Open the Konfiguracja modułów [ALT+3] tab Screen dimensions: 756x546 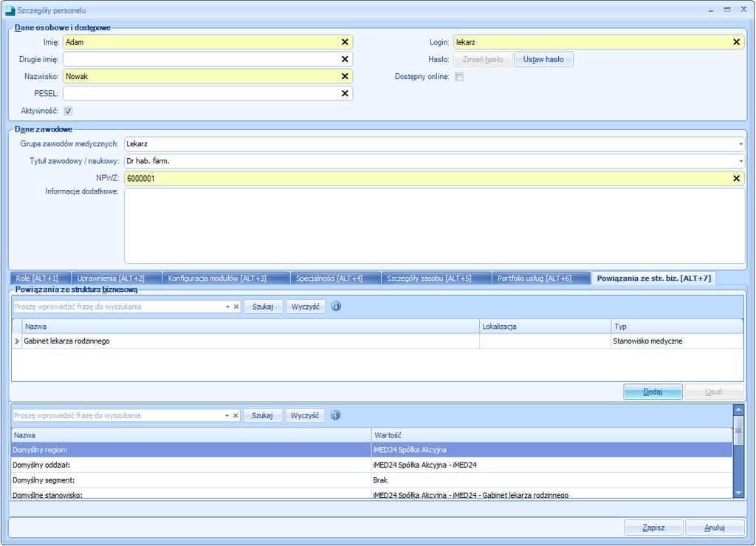click(226, 279)
